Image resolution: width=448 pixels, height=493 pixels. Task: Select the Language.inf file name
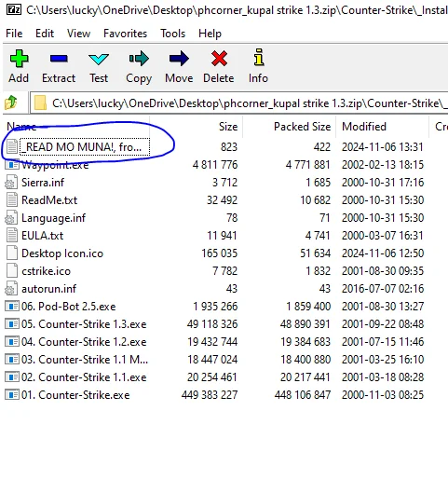53,218
